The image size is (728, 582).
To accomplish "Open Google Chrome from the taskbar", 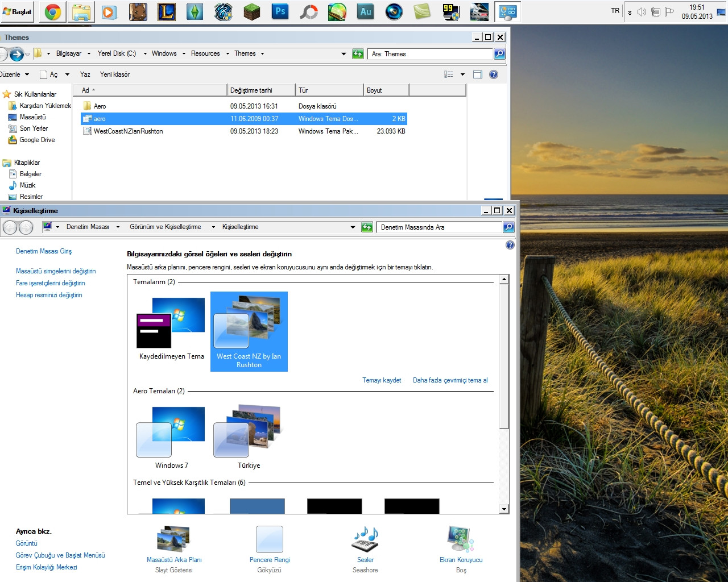I will (53, 11).
